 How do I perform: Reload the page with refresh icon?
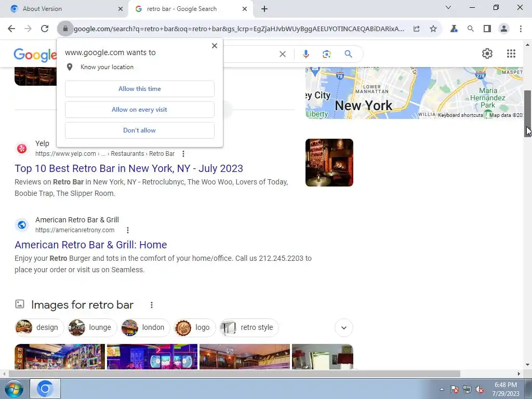45,29
